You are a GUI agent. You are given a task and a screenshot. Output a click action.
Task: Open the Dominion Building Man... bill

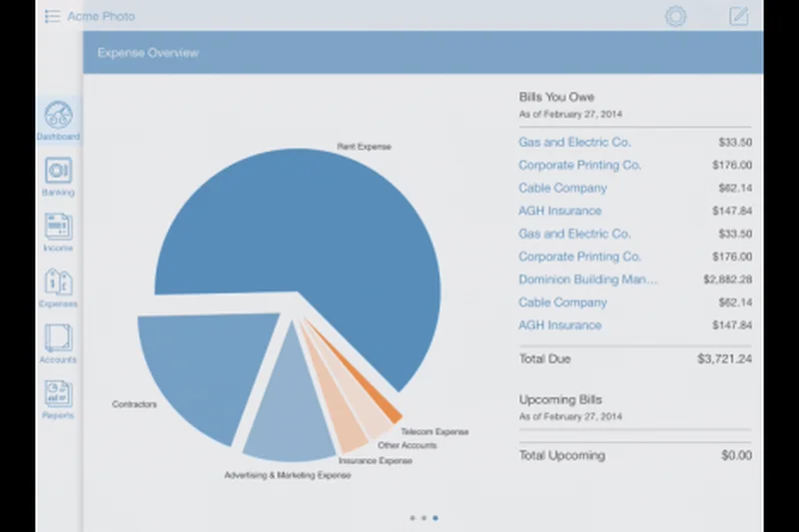pyautogui.click(x=587, y=279)
